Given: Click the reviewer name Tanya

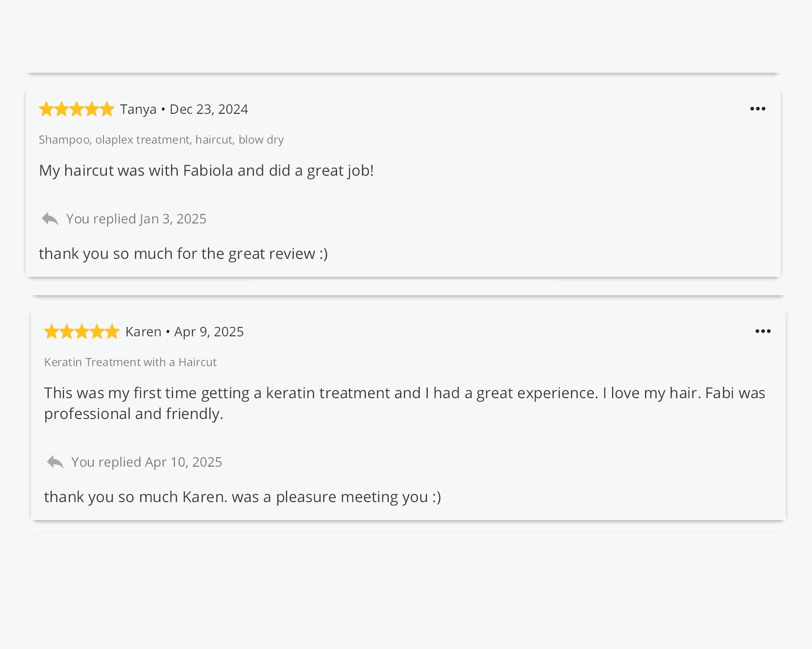Looking at the screenshot, I should pos(138,110).
